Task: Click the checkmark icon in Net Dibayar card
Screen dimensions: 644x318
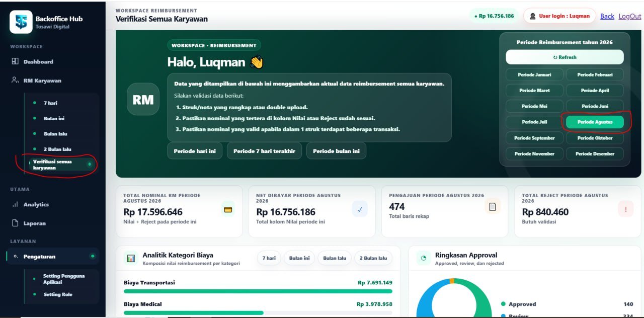Action: tap(360, 209)
